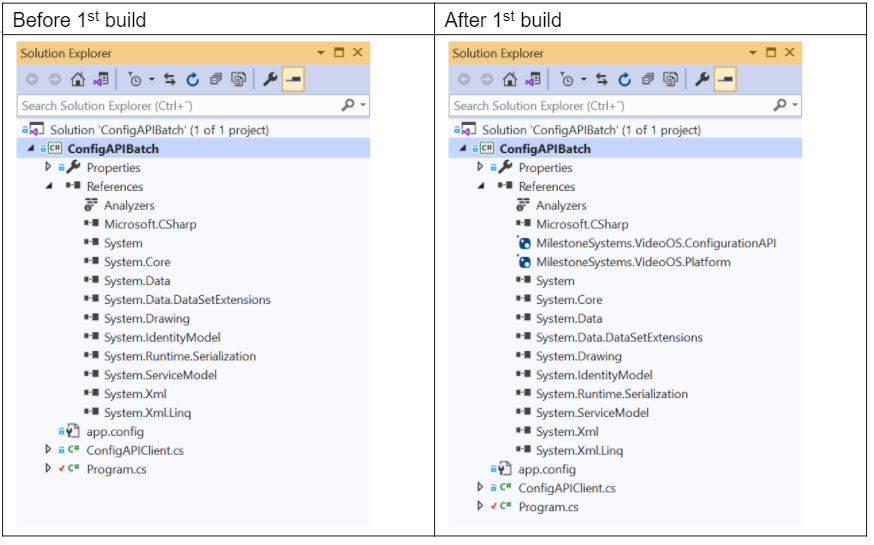This screenshot has height=545, width=874.
Task: Click Home icon in the After-build Solution Explorer
Action: [x=509, y=80]
